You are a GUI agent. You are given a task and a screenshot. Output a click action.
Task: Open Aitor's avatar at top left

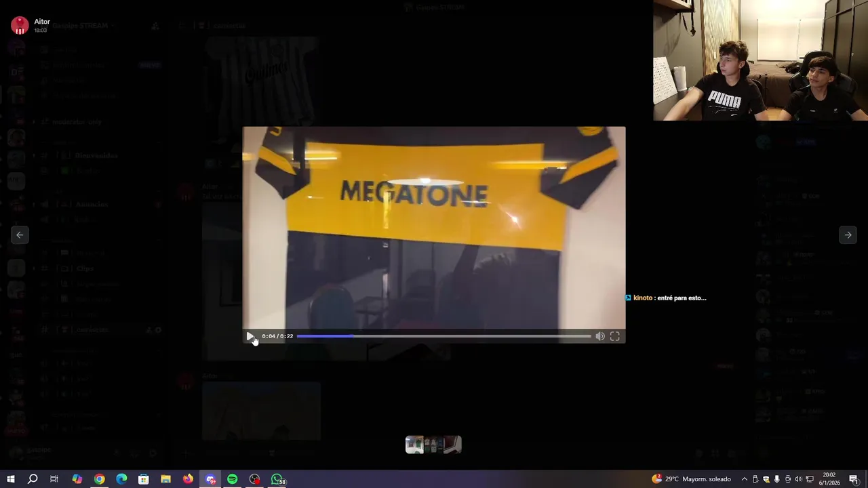tap(20, 25)
